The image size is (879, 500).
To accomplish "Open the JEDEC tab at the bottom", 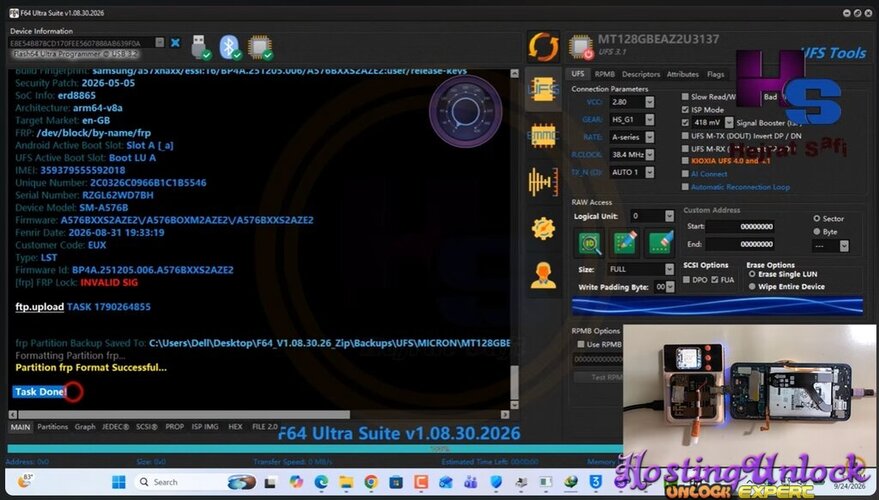I will coord(115,427).
